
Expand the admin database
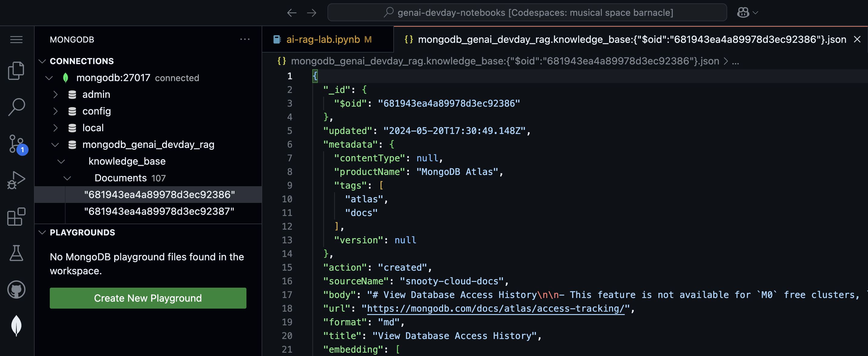(56, 94)
